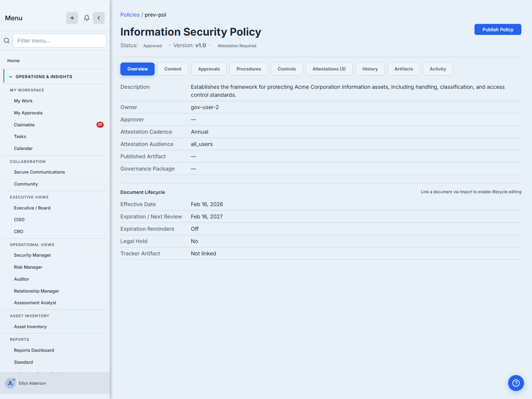The height and width of the screenshot is (399, 532).
Task: Click the Document Lifecycle heading
Action: pos(143,192)
